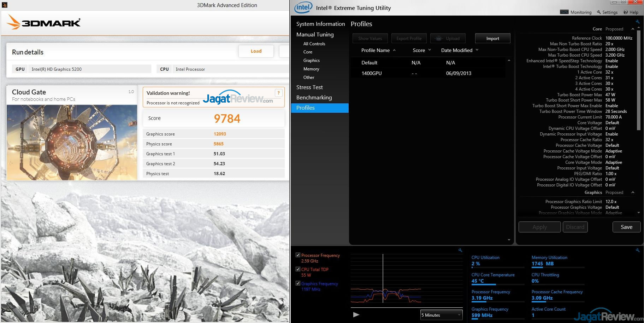Open the 5 Minutes time range dropdown
644x323 pixels.
(441, 315)
